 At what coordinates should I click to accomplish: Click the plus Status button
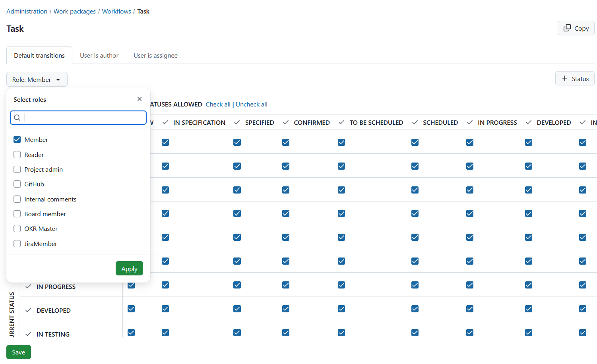tap(575, 79)
